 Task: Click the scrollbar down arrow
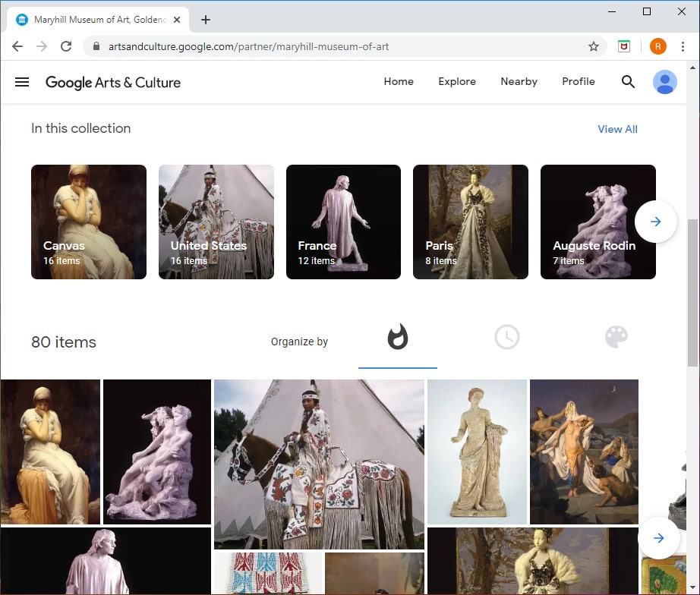coord(692,587)
